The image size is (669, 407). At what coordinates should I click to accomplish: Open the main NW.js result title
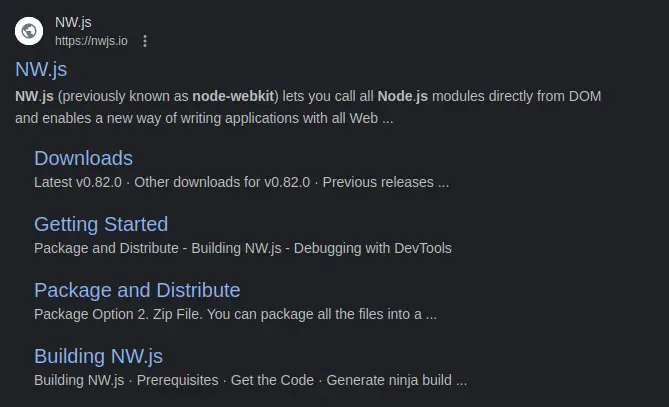coord(41,70)
